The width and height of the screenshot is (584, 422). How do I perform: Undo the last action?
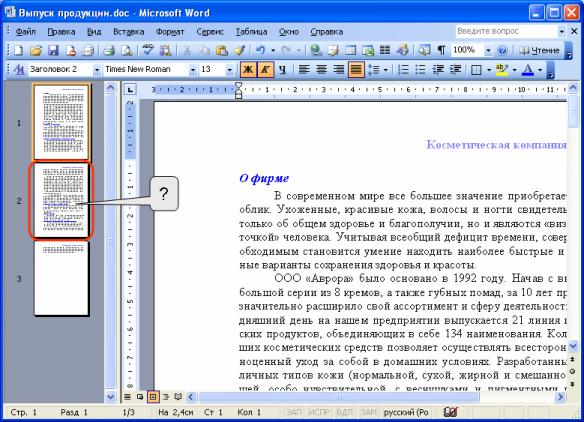click(x=261, y=50)
